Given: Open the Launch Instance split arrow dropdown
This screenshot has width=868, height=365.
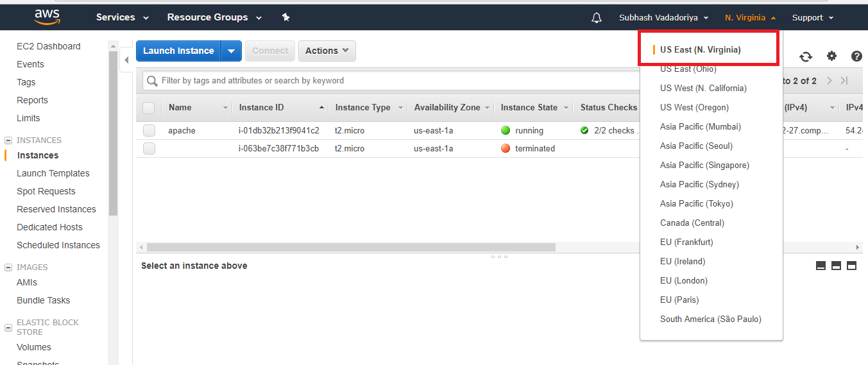Looking at the screenshot, I should [232, 51].
